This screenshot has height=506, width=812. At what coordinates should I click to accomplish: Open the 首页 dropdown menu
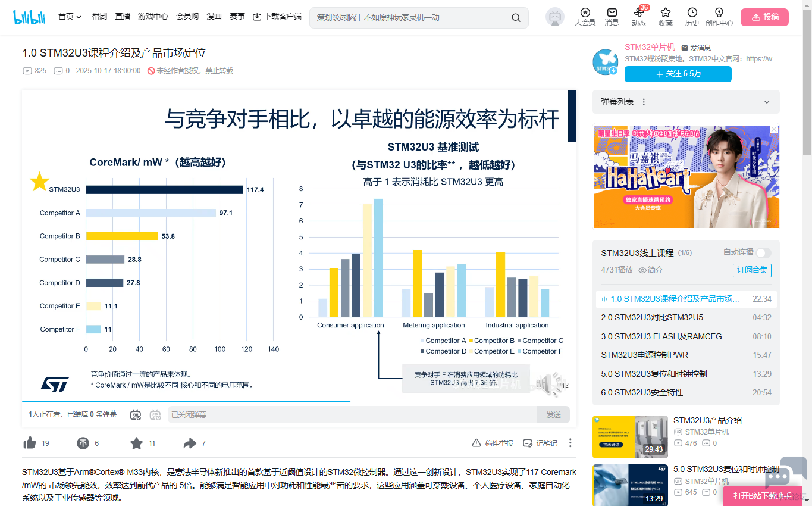click(70, 17)
